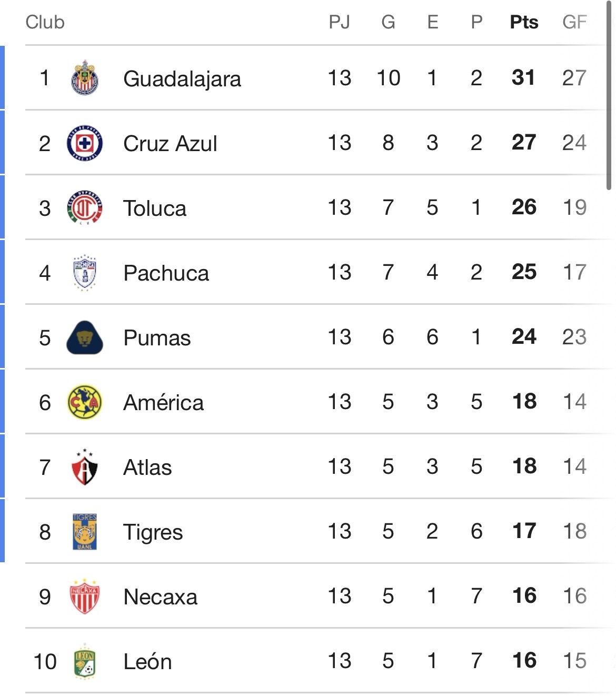Select the León row's points value 16

click(x=524, y=661)
